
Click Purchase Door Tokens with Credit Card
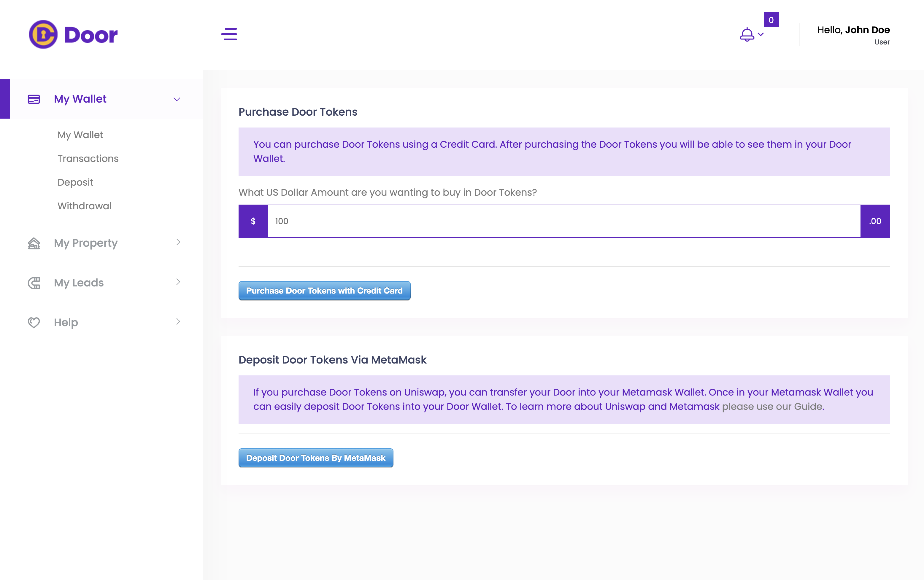325,291
